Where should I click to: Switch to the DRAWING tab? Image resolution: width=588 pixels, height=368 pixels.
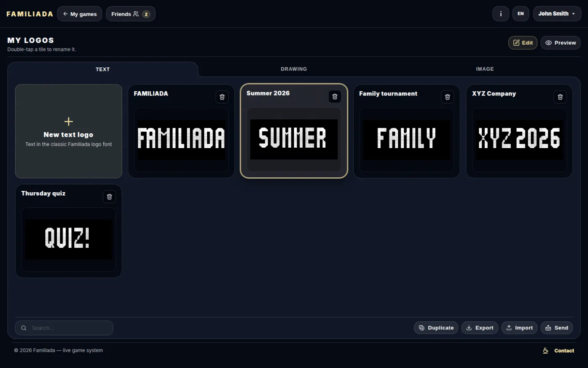click(294, 69)
